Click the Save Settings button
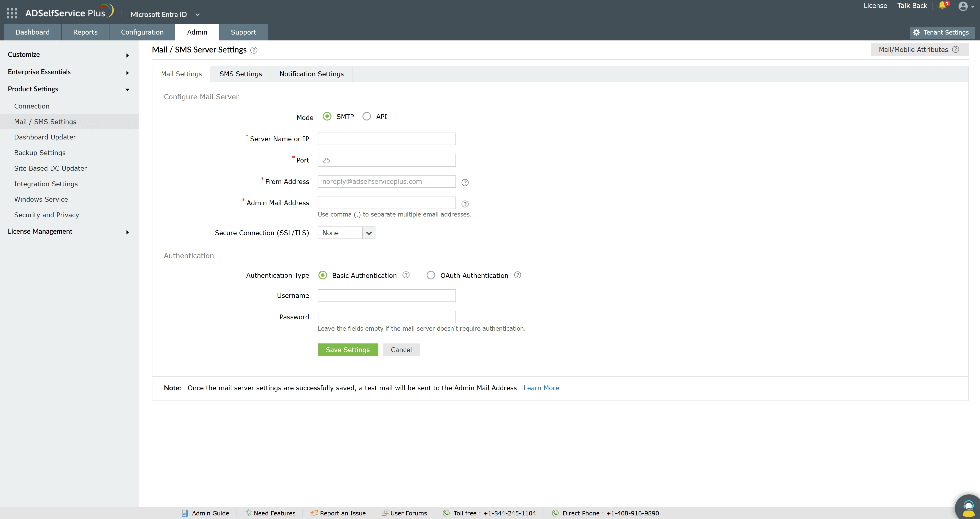Screen dimensions: 980x519 point(348,350)
